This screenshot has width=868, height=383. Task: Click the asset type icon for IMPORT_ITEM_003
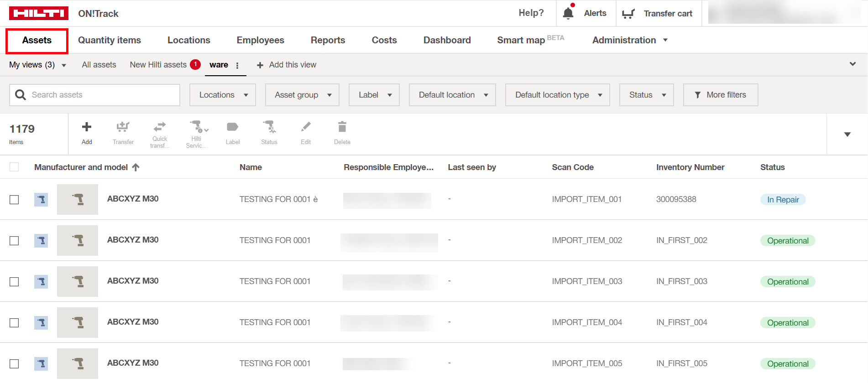pos(41,281)
